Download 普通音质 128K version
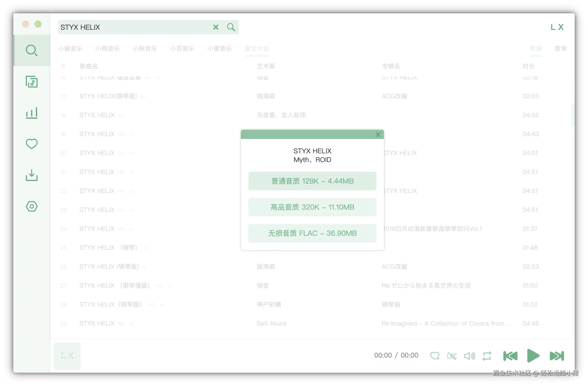 pos(312,181)
